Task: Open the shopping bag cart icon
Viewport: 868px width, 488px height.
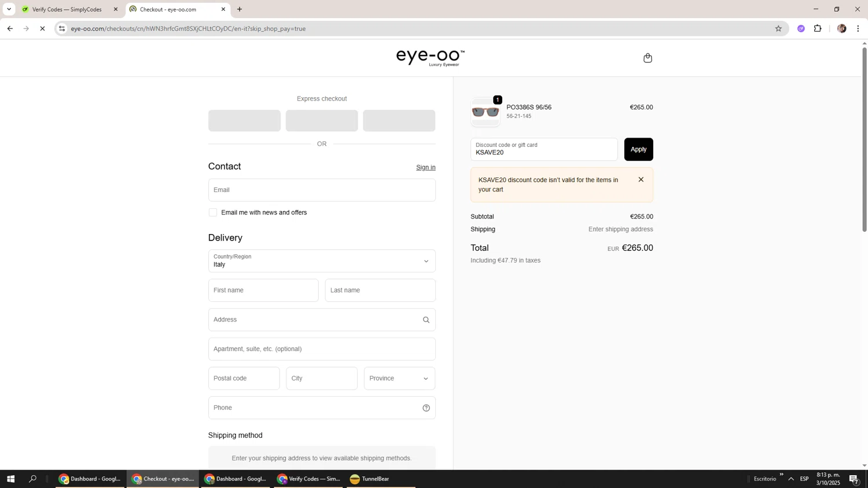Action: pos(648,58)
